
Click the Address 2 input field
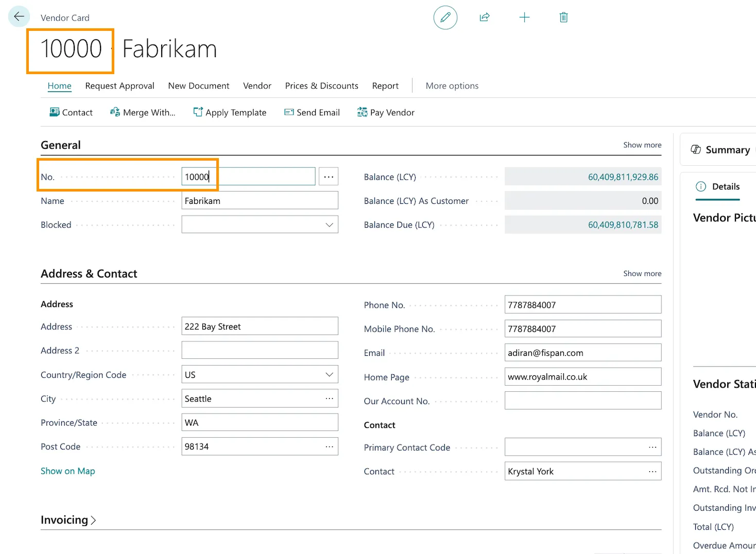[260, 351]
